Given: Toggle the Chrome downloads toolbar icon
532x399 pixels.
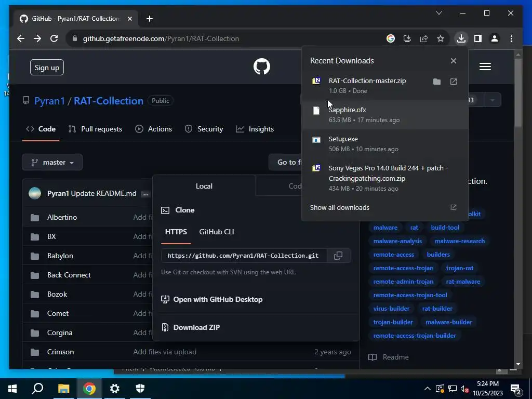Looking at the screenshot, I should tap(461, 38).
